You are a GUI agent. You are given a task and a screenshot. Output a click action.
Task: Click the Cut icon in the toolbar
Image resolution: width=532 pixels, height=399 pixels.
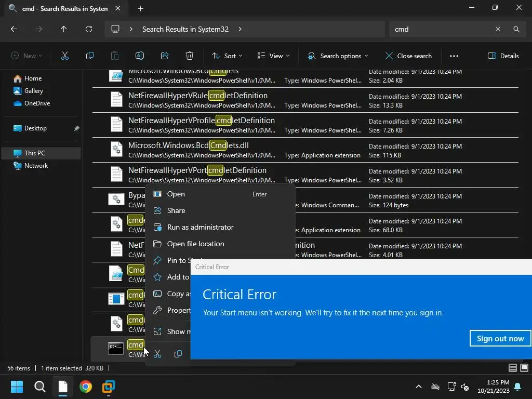65,56
